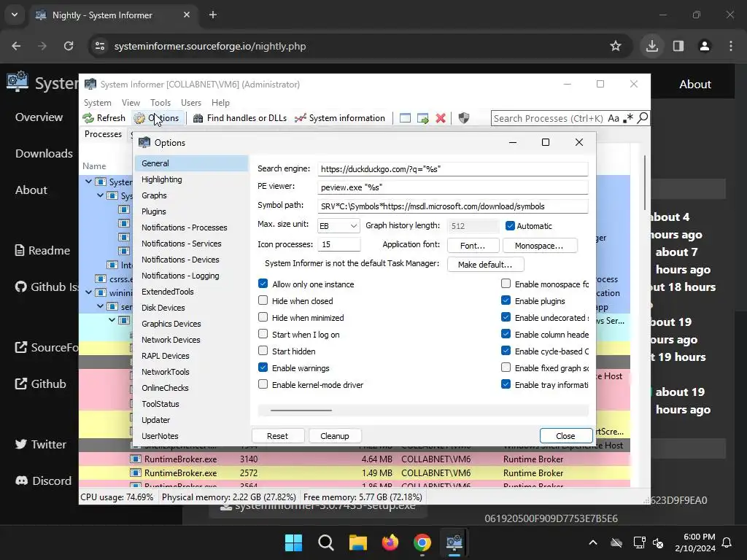Screen dimensions: 747x560
Task: Click Find handles or DLLs binoculars icon
Action: [x=198, y=118]
